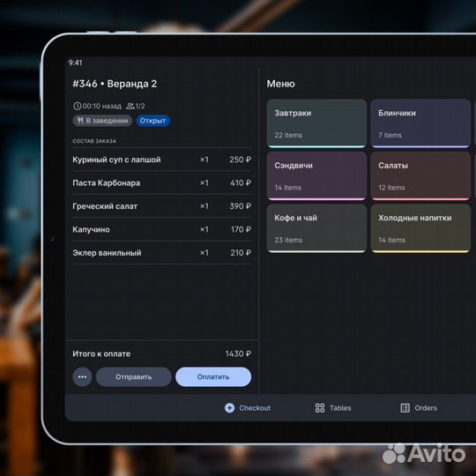Click the 390 ₽ price value
This screenshot has height=476, width=476.
pyautogui.click(x=240, y=206)
